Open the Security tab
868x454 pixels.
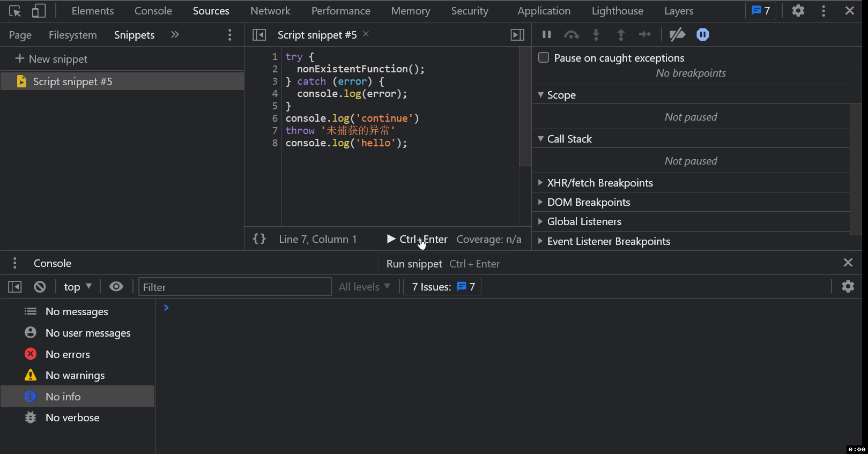tap(470, 11)
